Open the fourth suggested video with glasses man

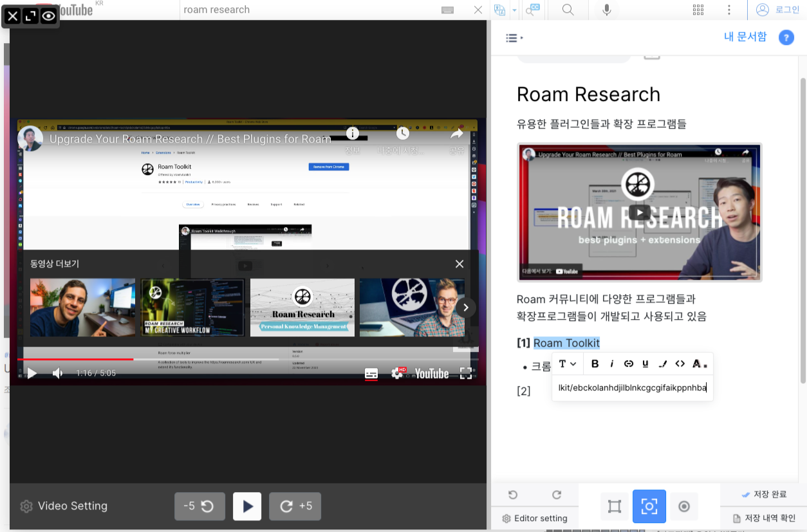[x=412, y=307]
